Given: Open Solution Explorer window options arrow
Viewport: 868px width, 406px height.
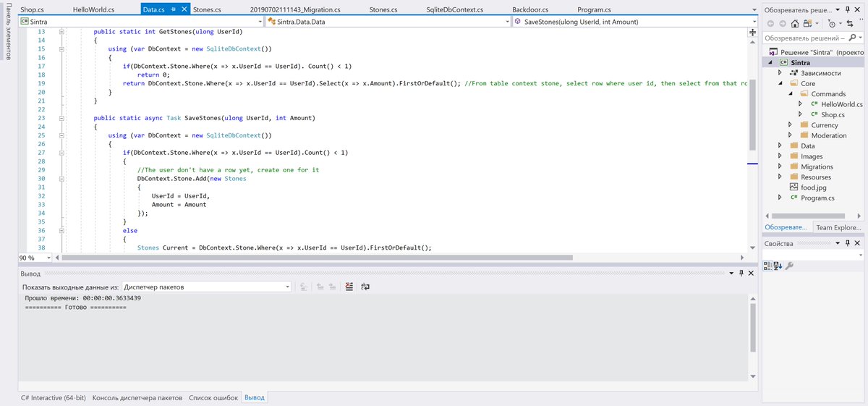Looking at the screenshot, I should [837, 10].
